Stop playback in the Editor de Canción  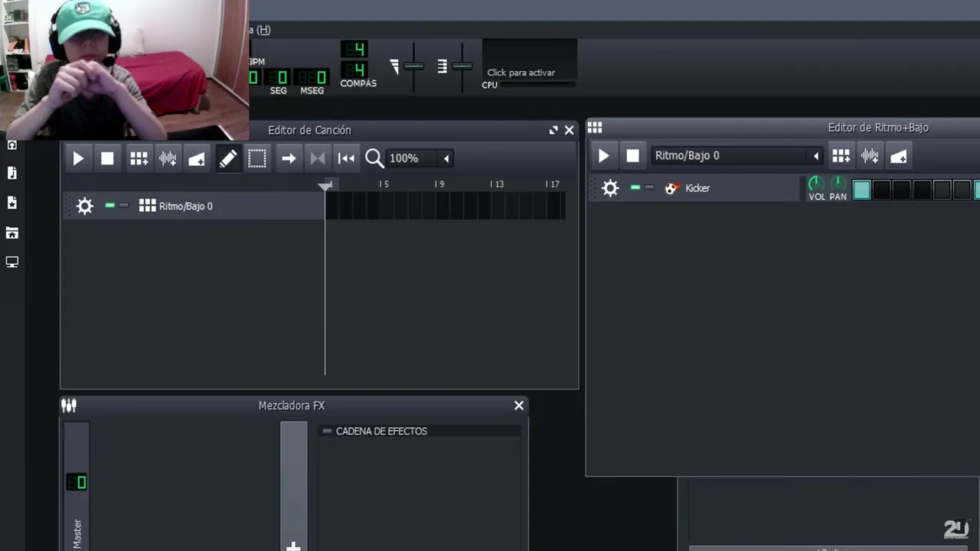point(107,158)
